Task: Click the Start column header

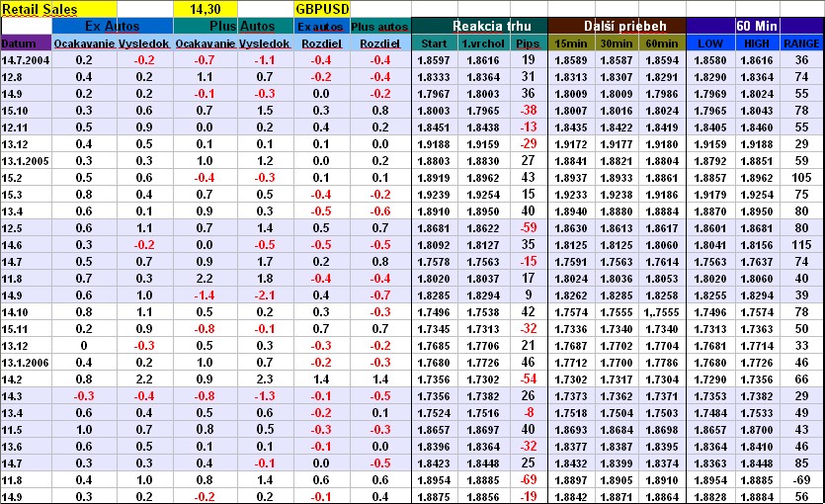Action: pyautogui.click(x=434, y=43)
